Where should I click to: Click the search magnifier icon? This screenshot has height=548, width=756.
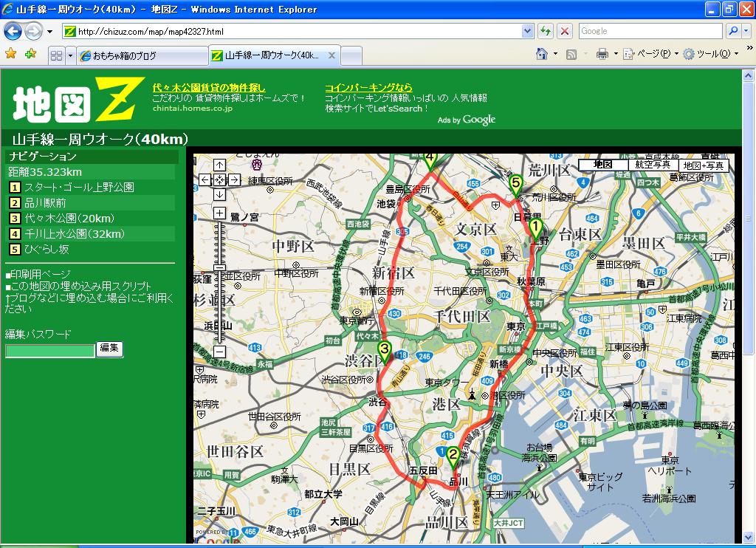click(733, 31)
